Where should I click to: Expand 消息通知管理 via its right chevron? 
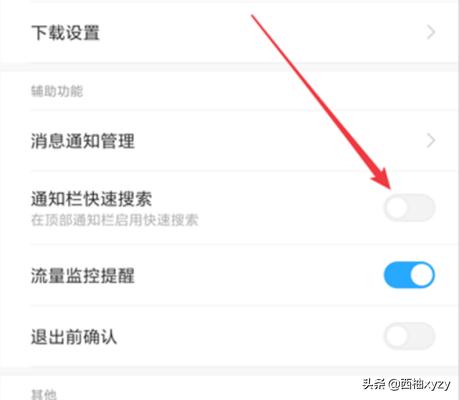(431, 141)
